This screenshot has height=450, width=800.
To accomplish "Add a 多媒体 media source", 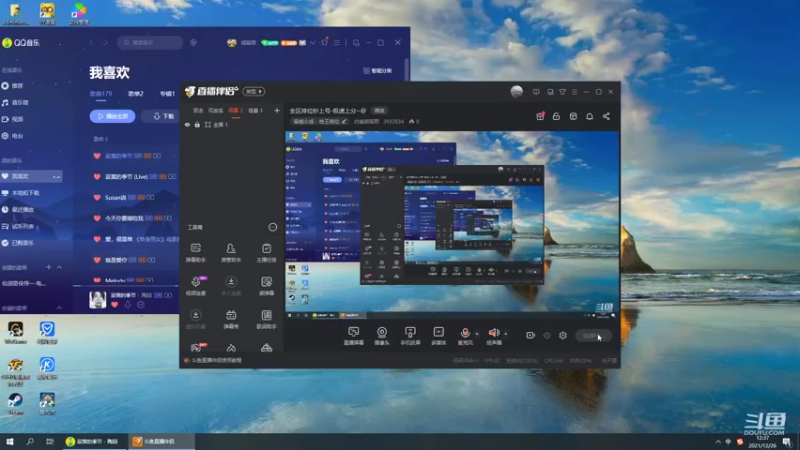I will 438,336.
